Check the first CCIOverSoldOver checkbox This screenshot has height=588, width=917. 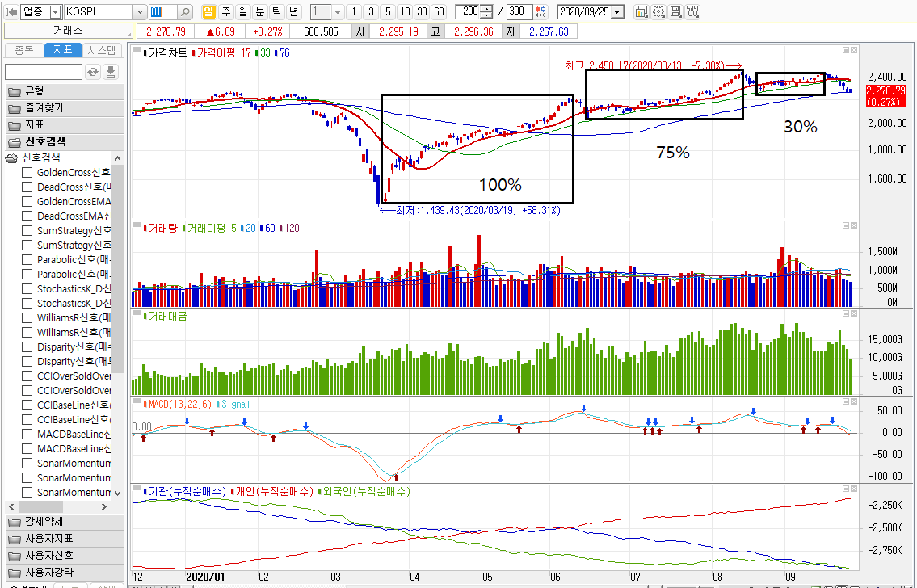click(27, 376)
